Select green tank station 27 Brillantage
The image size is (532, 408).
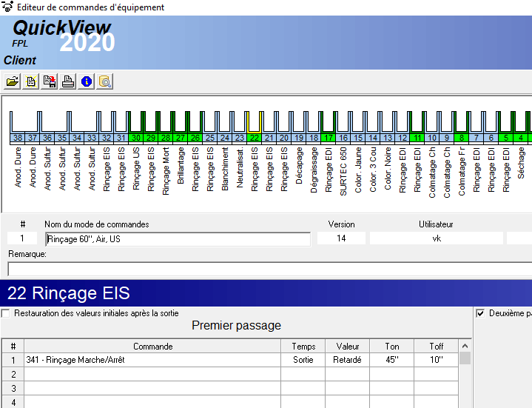[x=181, y=138]
